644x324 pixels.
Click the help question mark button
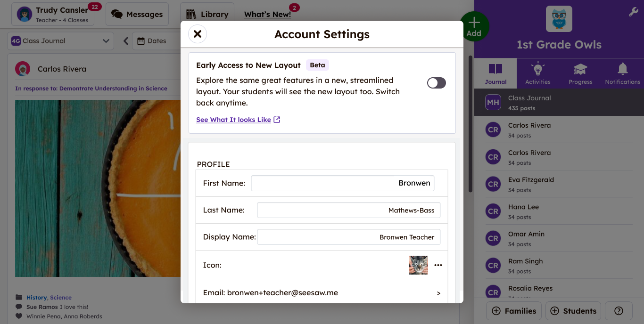619,311
